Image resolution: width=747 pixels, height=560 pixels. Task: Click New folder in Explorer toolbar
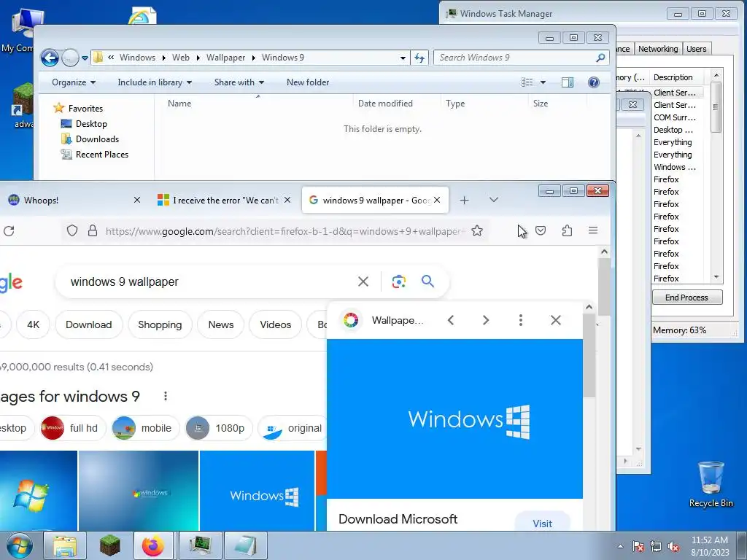(308, 82)
